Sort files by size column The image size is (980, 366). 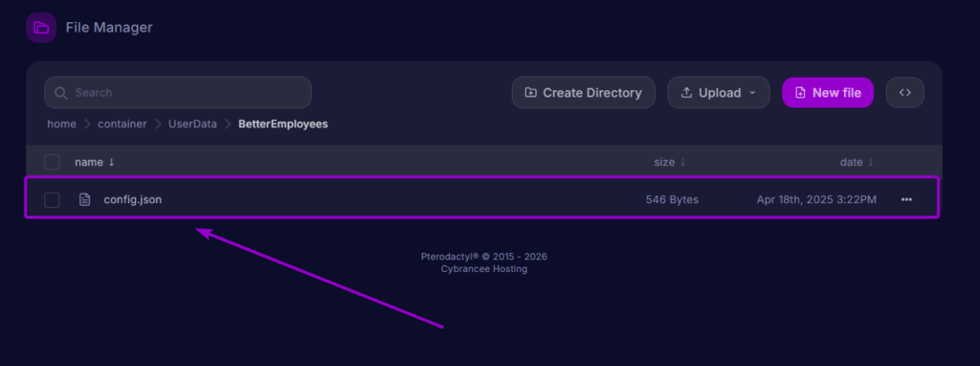pos(670,162)
